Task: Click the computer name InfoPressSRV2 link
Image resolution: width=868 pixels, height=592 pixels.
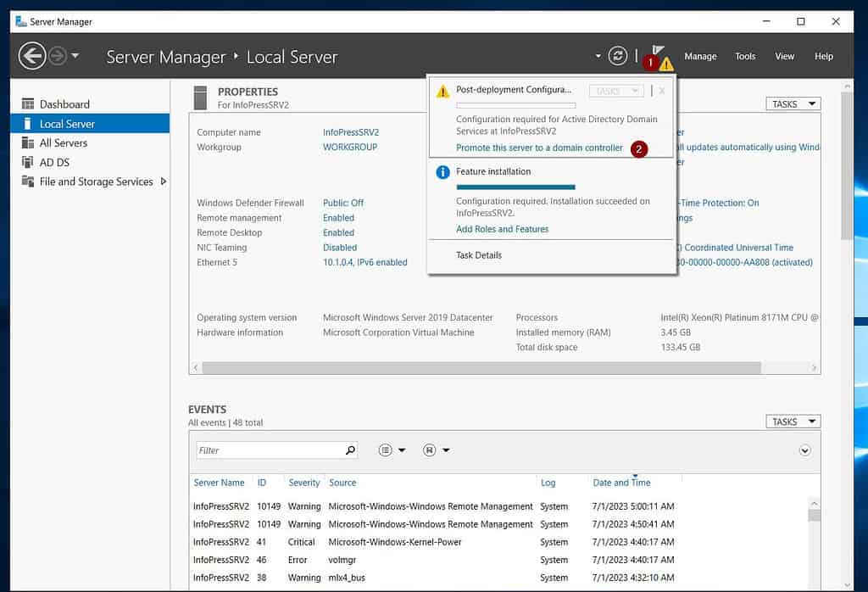Action: click(x=350, y=132)
